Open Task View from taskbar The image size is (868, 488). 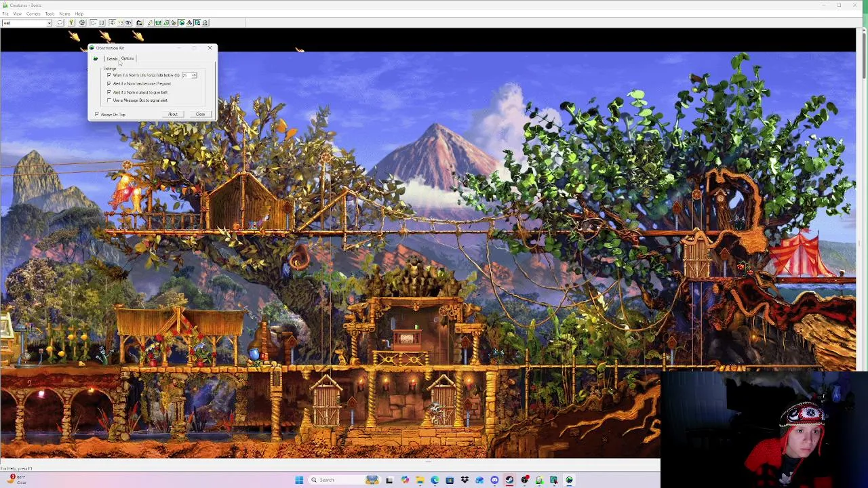pyautogui.click(x=389, y=480)
